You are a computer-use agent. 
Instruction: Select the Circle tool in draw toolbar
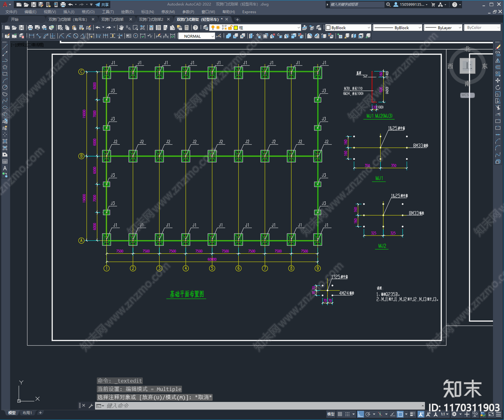pos(5,87)
